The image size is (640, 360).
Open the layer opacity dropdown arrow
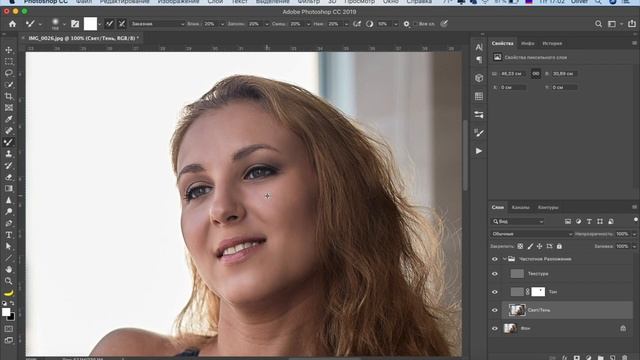click(x=634, y=234)
